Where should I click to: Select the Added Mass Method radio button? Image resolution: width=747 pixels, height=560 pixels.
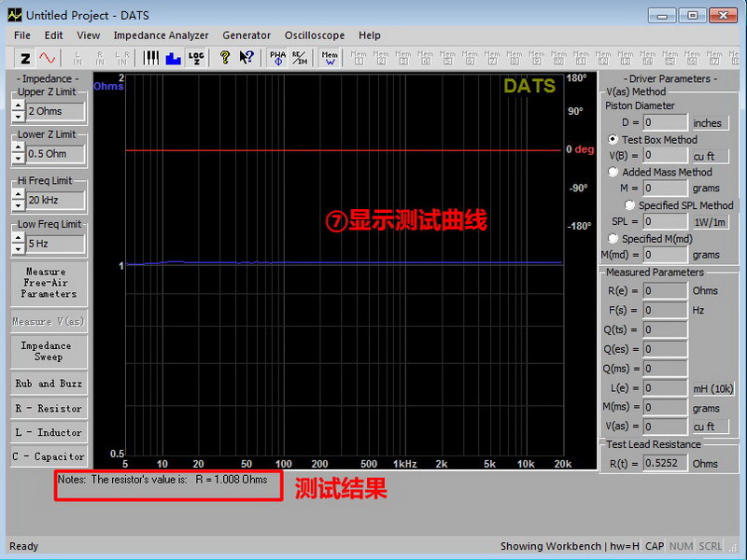click(x=613, y=172)
